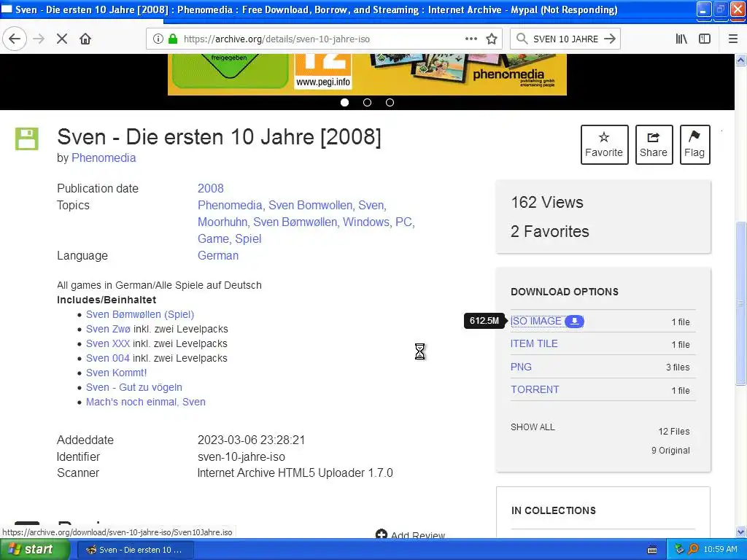Stop loading the page
The height and width of the screenshot is (560, 747).
point(62,39)
